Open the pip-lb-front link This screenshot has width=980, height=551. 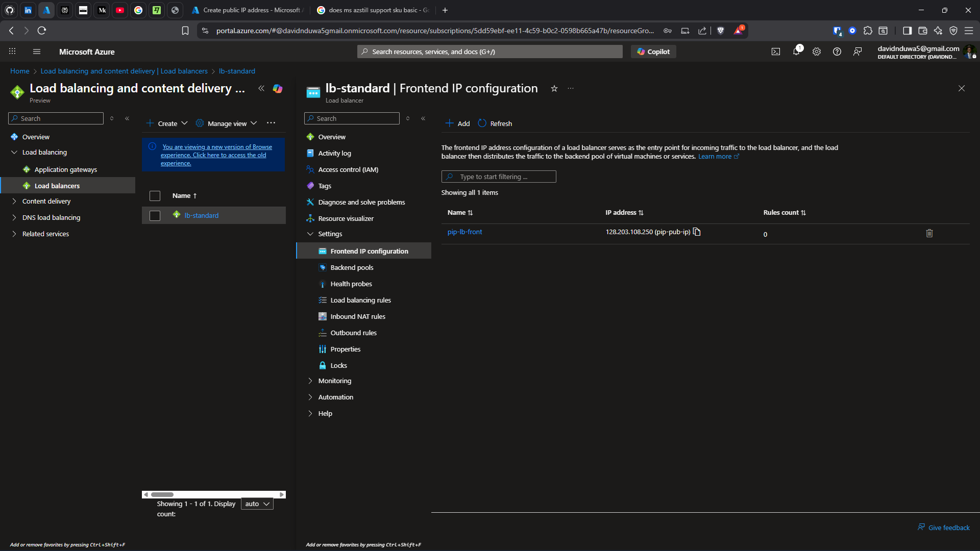464,232
